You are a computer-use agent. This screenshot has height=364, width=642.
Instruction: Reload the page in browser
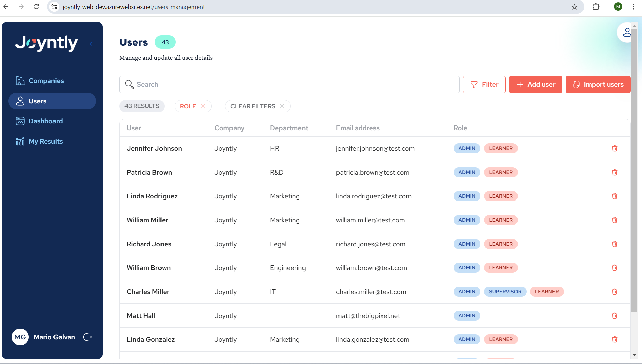coord(36,7)
